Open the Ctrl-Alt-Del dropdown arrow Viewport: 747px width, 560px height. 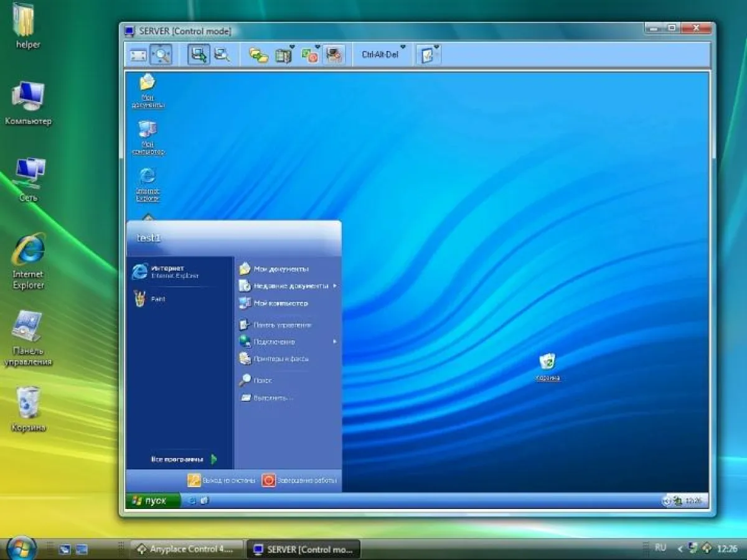(x=403, y=46)
